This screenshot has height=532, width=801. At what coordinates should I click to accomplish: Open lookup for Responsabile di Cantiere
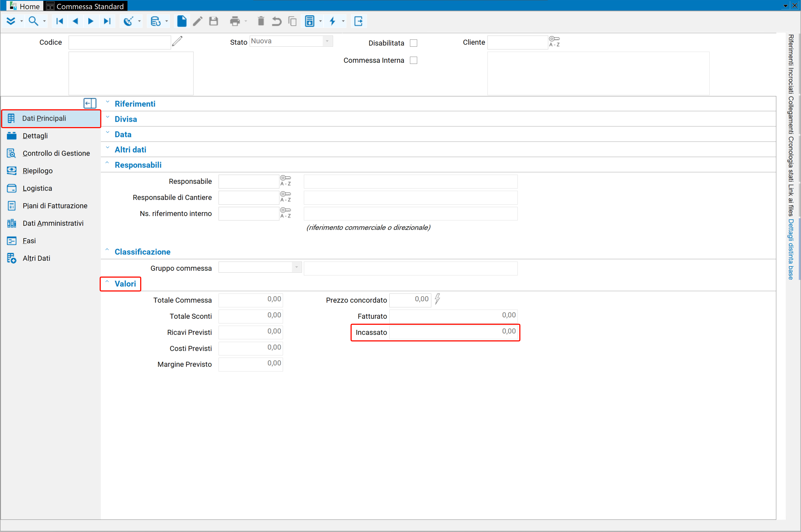coord(285,196)
